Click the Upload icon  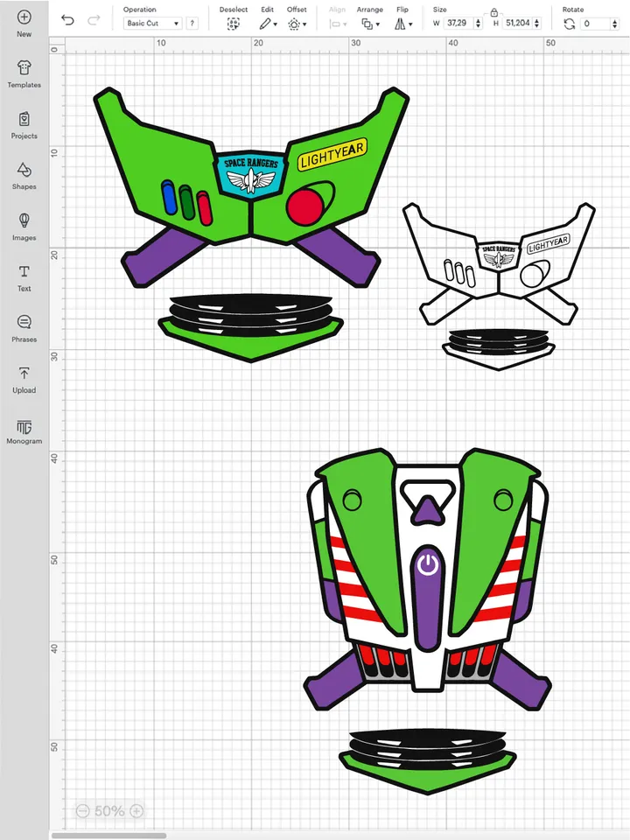point(24,373)
